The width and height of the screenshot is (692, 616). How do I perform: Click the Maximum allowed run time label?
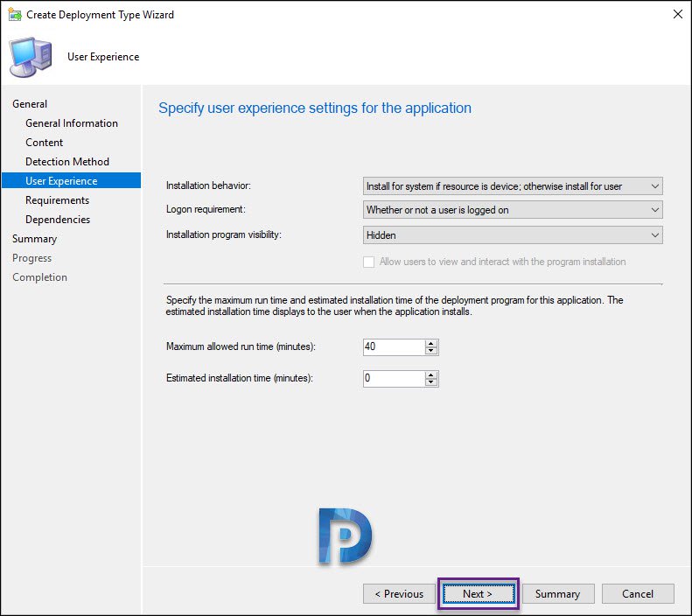(241, 346)
